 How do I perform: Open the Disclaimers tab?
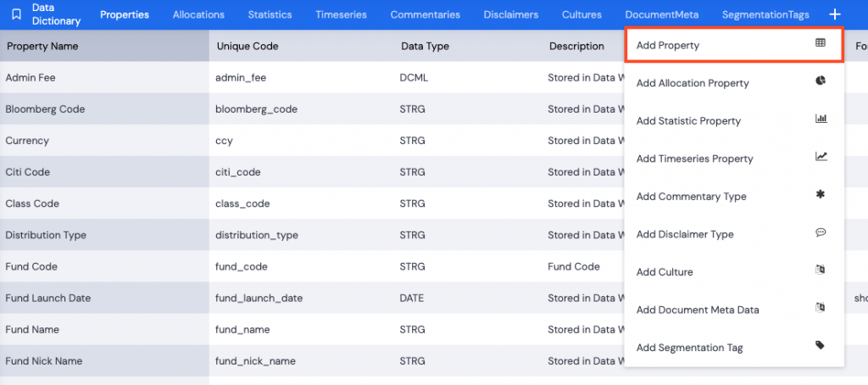click(511, 15)
